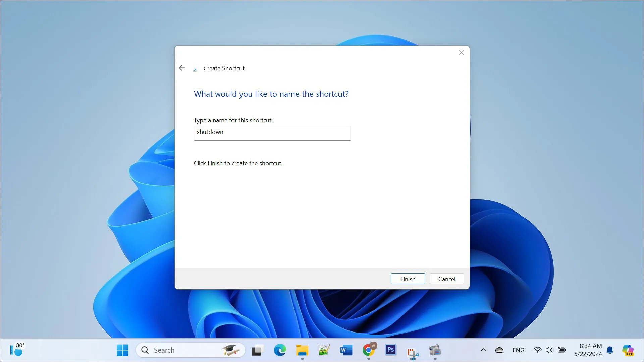Switch input language via ENG indicator
The image size is (644, 362).
tap(518, 350)
